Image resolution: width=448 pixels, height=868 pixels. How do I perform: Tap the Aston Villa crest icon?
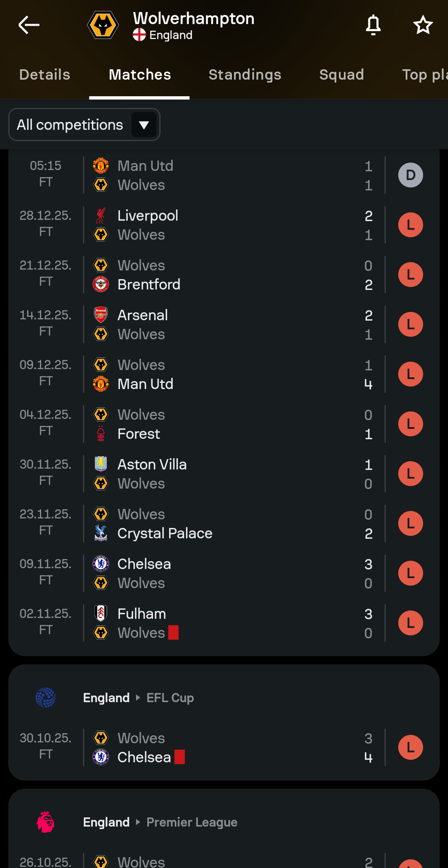pyautogui.click(x=101, y=464)
